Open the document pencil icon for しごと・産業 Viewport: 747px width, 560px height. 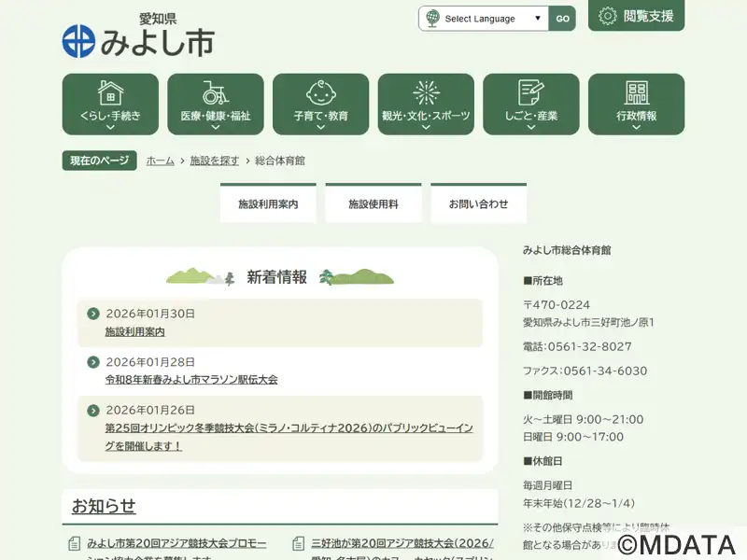tap(531, 92)
